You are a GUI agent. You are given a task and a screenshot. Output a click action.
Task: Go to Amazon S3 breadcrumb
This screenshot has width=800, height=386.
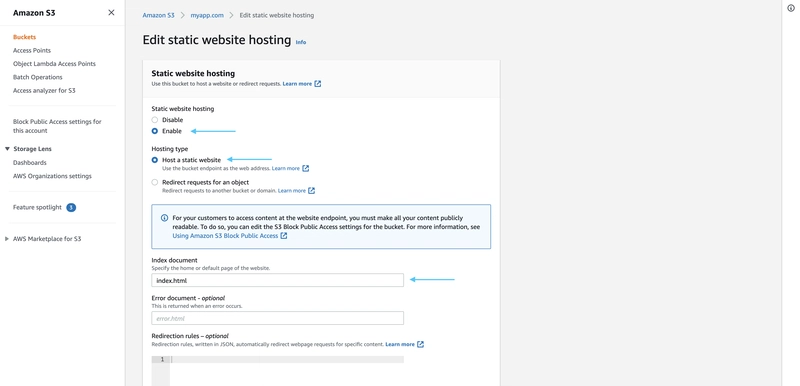pyautogui.click(x=158, y=15)
